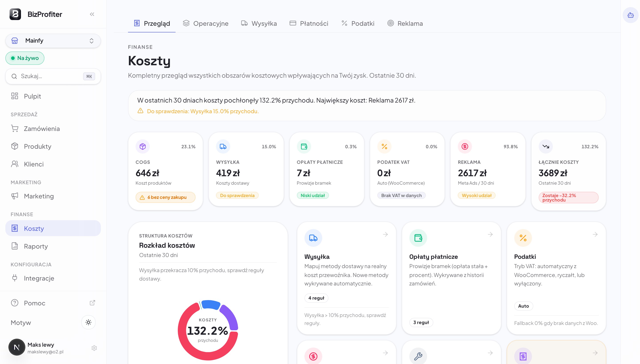Click the 'Zostaje -32.2% przychodu' badge
Screen dimensions: 640x364
click(568, 198)
